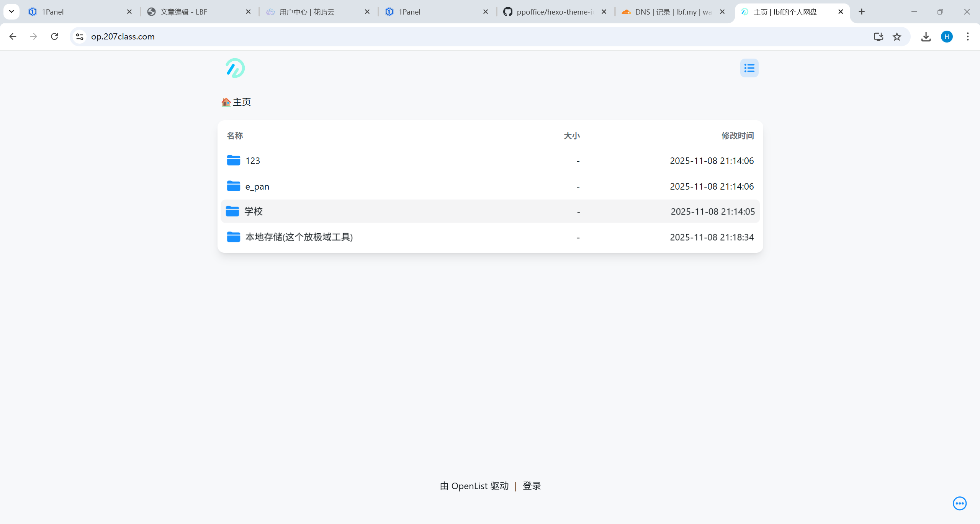980x524 pixels.
Task: Bookmark this page with star icon
Action: click(x=897, y=36)
